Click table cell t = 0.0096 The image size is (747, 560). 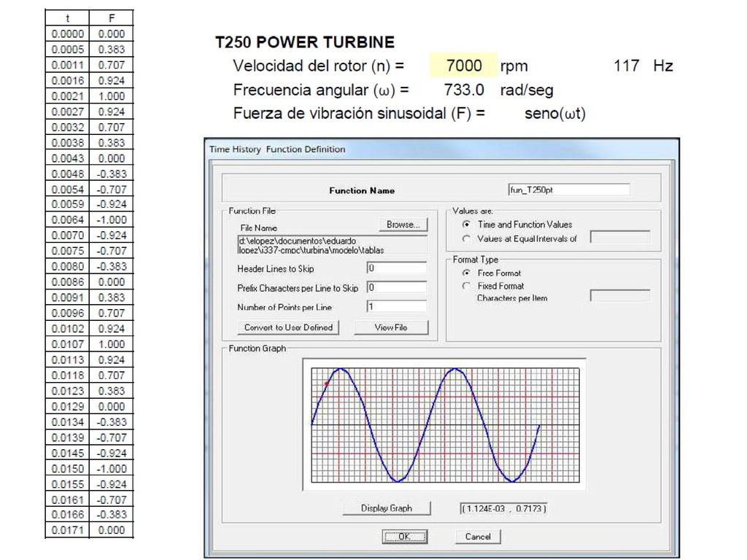pos(67,314)
